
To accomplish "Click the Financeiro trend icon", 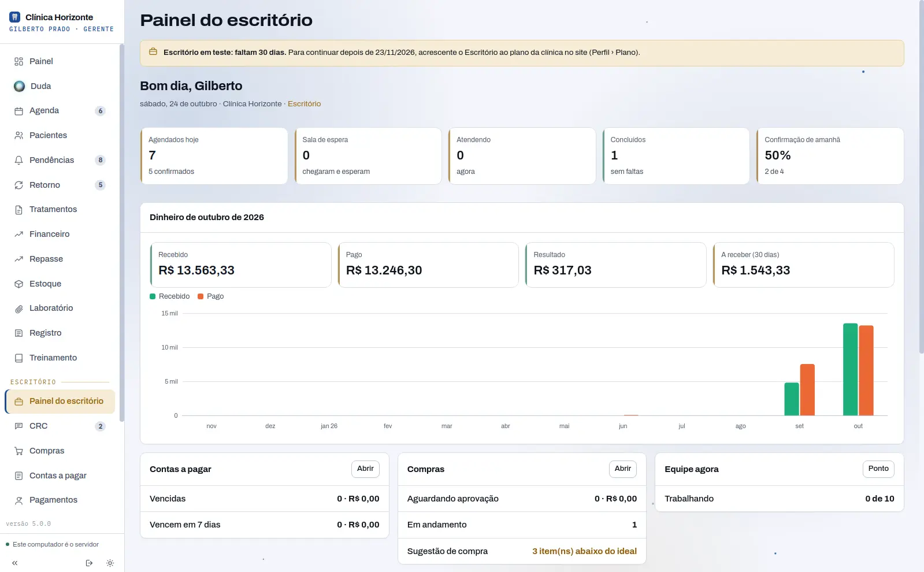I will pos(18,234).
